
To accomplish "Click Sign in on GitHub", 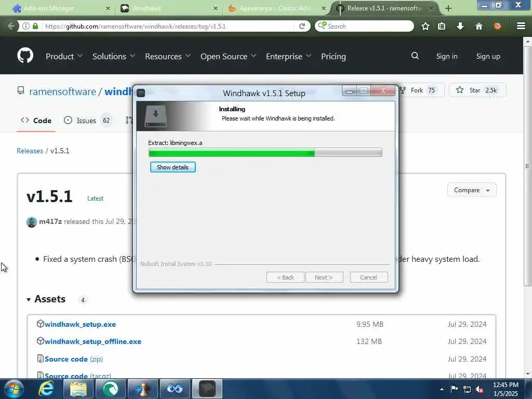I will 446,56.
